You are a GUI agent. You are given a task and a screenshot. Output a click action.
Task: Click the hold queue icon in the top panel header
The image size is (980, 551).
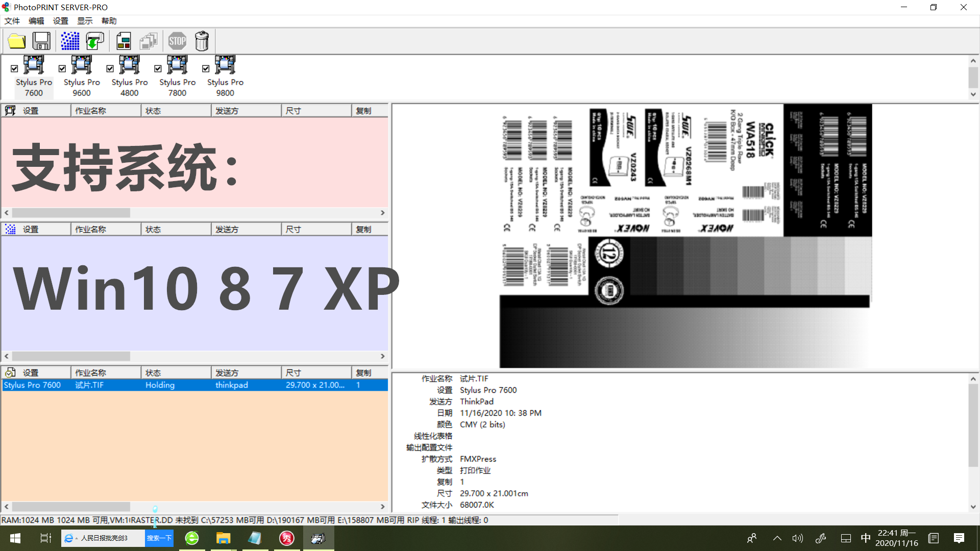[x=10, y=110]
